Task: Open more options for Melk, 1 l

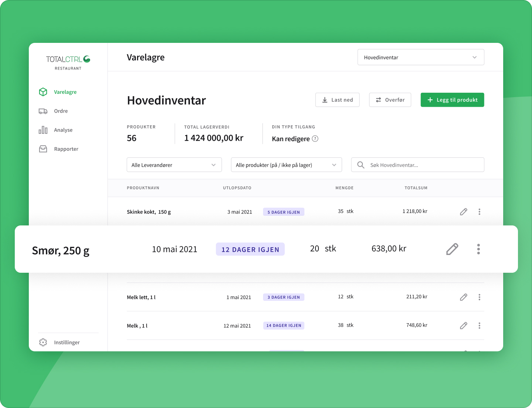Action: click(x=479, y=326)
